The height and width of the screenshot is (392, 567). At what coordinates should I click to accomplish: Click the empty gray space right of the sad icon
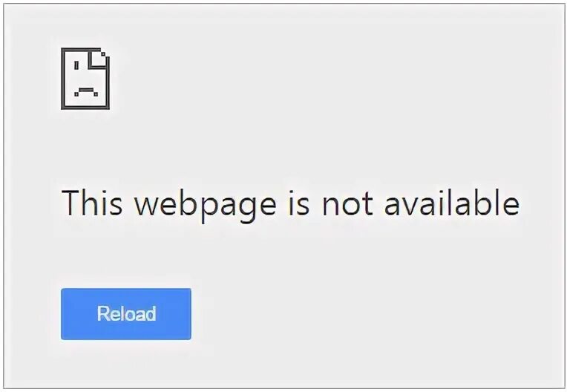click(x=326, y=79)
